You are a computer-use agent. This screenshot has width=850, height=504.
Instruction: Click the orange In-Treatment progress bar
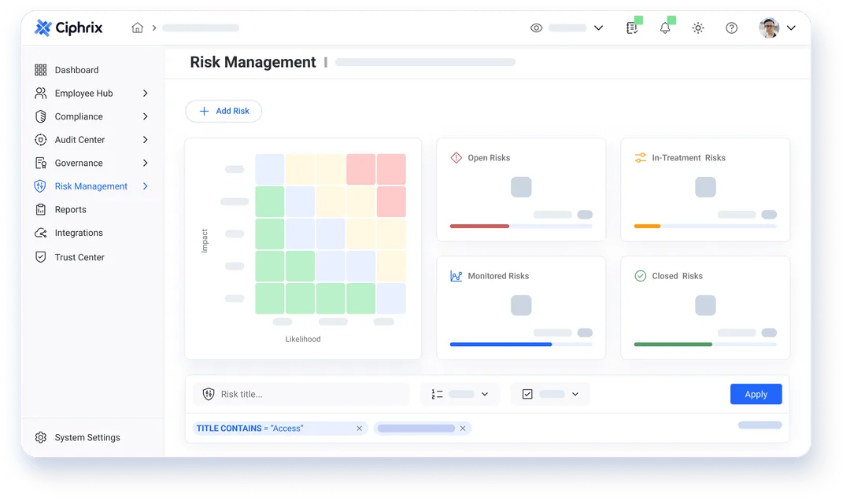(647, 226)
